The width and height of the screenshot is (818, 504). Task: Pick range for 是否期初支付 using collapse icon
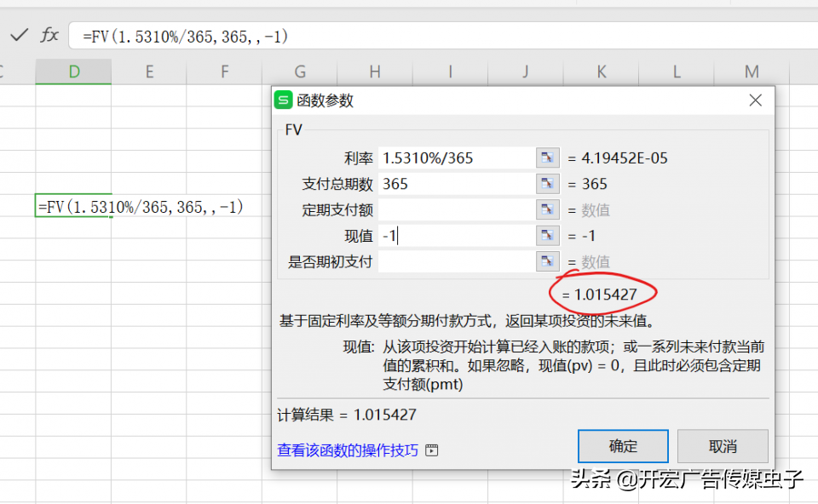547,261
